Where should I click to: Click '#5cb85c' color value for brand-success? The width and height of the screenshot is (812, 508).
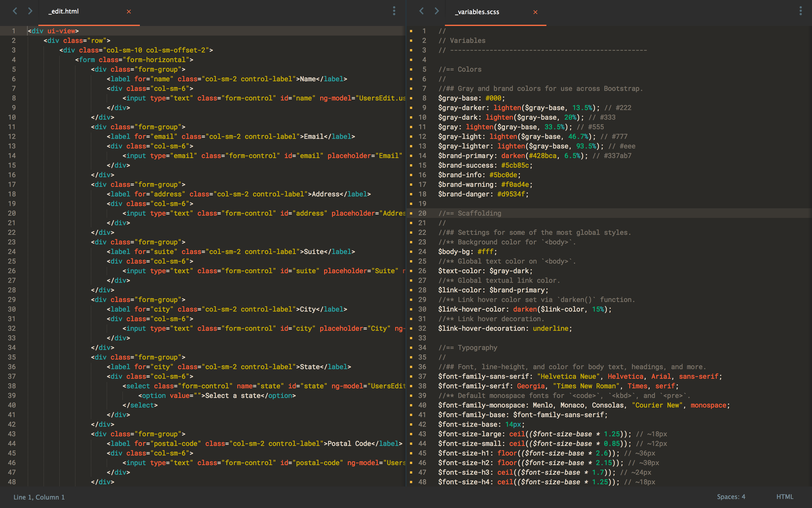(x=515, y=165)
